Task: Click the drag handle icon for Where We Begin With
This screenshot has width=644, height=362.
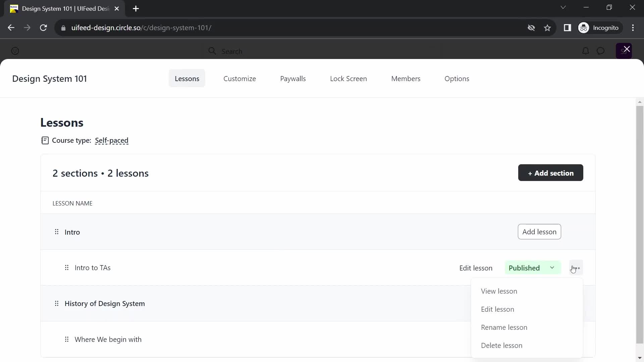Action: tap(67, 339)
